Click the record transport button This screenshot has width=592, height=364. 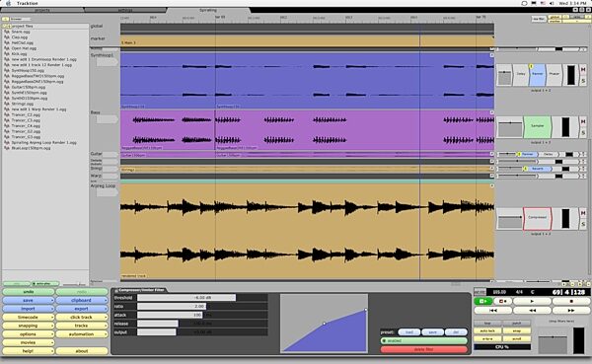coord(503,301)
